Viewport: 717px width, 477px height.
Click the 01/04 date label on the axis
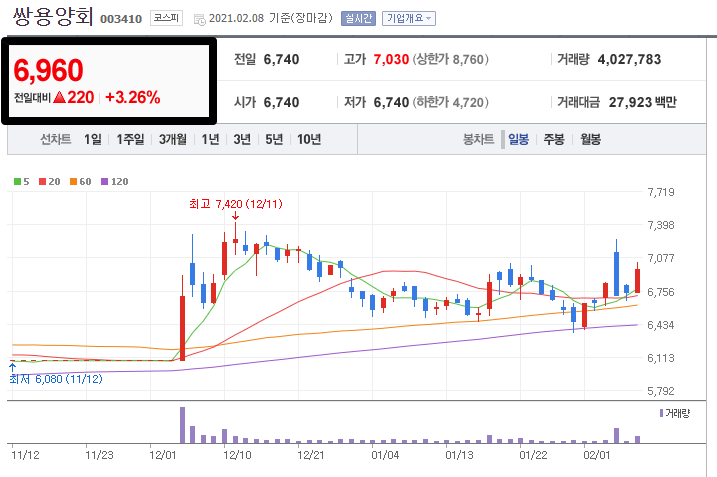385,455
